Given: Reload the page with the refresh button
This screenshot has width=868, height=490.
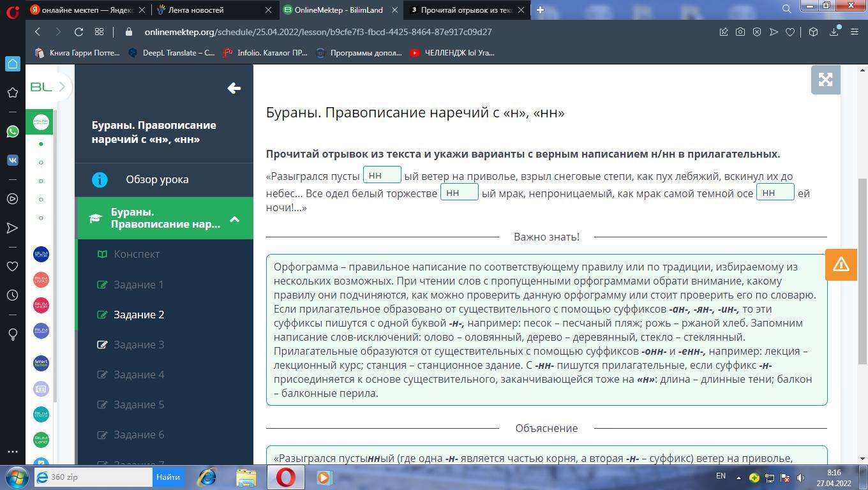Looking at the screenshot, I should click(79, 32).
